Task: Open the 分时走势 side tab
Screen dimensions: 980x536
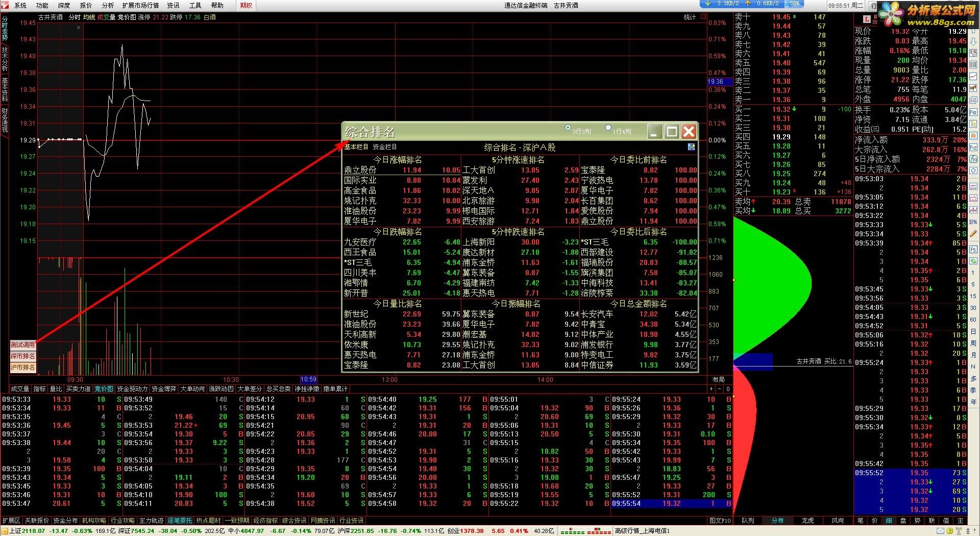Action: pos(5,28)
